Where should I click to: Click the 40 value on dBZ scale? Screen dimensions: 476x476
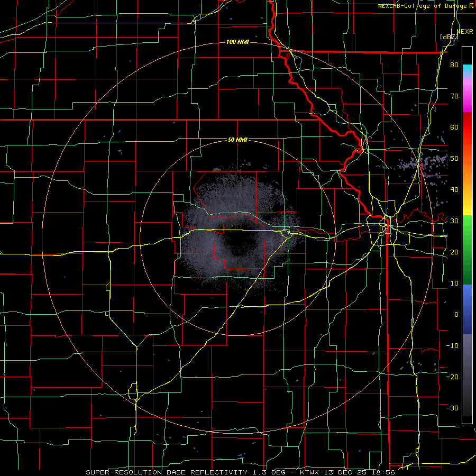(454, 190)
